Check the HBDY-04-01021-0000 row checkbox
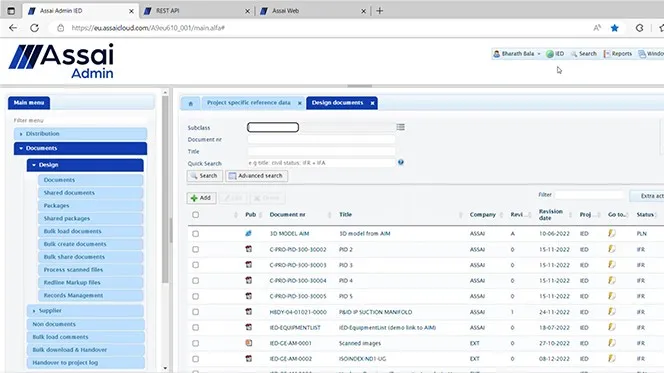The image size is (664, 373). coord(195,312)
